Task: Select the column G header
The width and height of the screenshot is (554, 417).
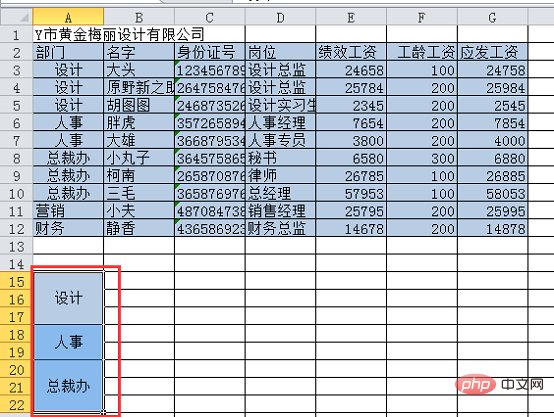Action: tap(493, 17)
